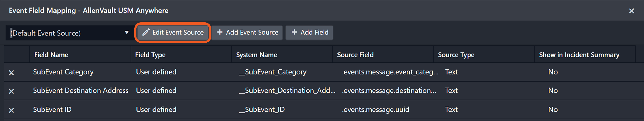The image size is (644, 121).
Task: Delete the SubEvent Category row
Action: pos(11,73)
